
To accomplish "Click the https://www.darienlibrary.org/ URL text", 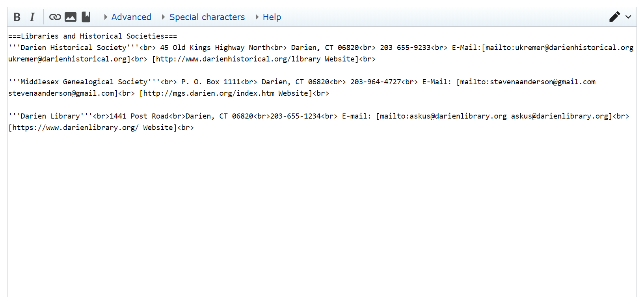I will [75, 128].
